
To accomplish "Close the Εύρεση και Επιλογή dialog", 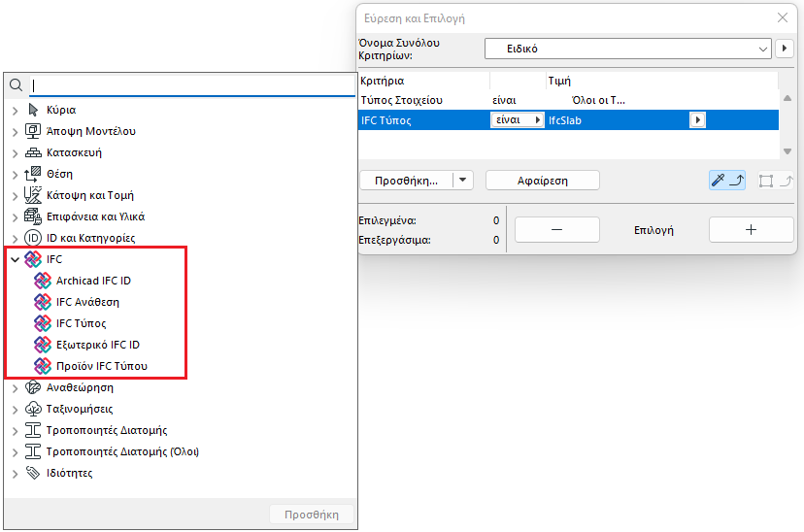I will (783, 17).
